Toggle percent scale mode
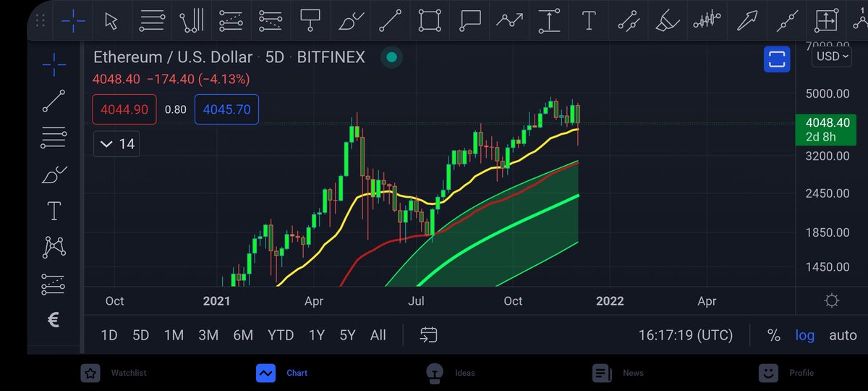Viewport: 868px width, 391px height. pos(774,335)
